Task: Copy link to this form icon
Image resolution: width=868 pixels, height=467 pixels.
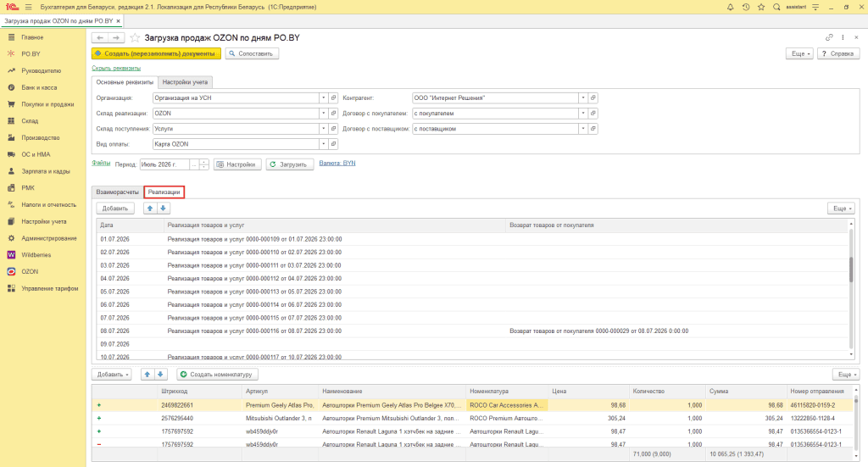Action: (x=829, y=37)
